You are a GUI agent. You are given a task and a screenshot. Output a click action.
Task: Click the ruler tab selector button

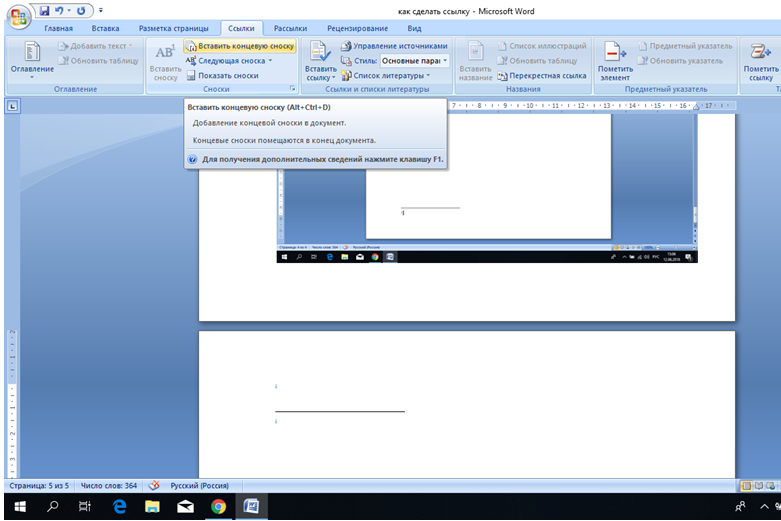(11, 105)
